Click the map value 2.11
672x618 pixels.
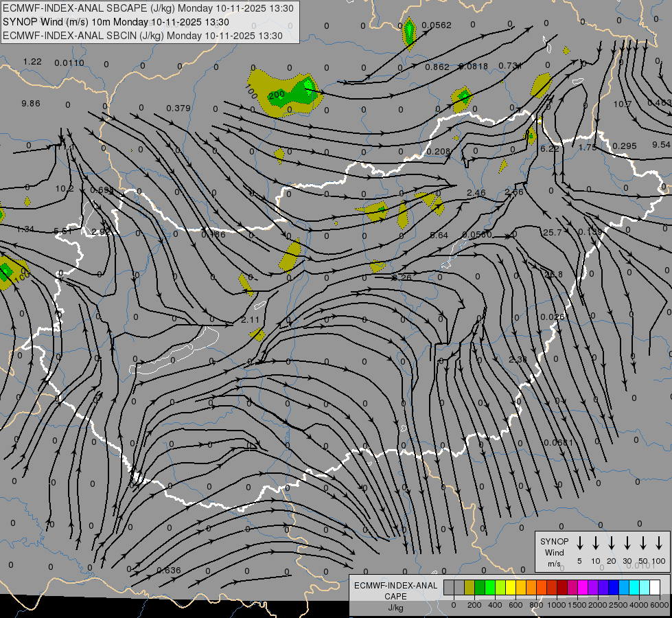pyautogui.click(x=251, y=319)
